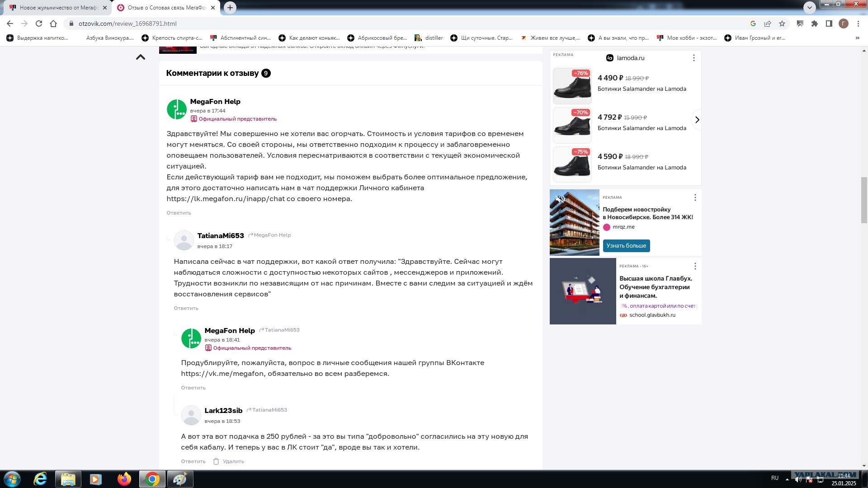The image size is (868, 488).
Task: Open the "Выдержка напитко..." bookmark
Action: point(38,38)
